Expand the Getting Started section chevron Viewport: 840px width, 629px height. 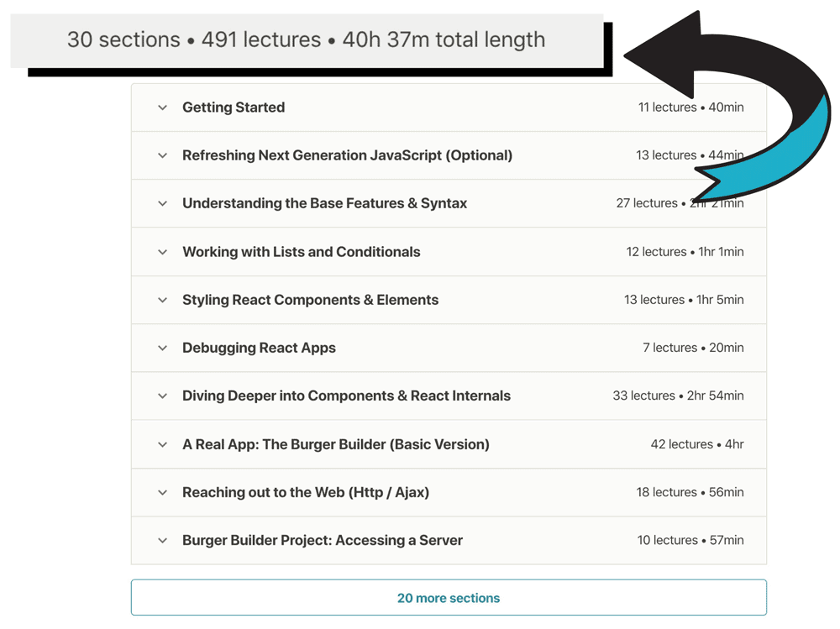coord(162,107)
